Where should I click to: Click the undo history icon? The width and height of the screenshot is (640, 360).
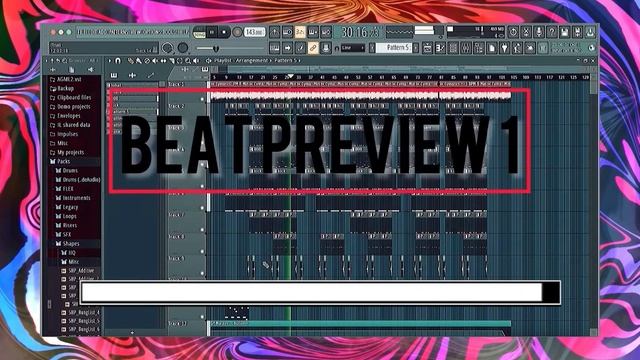pos(513,32)
